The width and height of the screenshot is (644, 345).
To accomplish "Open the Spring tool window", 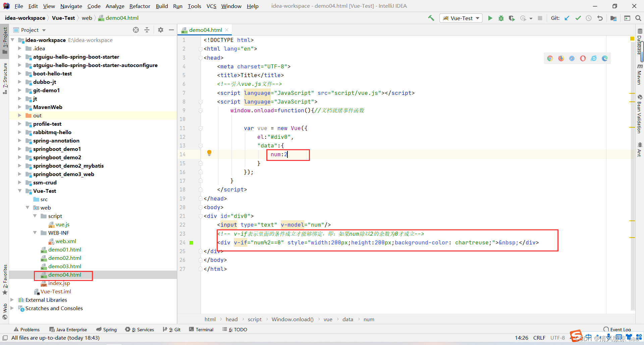I will click(107, 330).
